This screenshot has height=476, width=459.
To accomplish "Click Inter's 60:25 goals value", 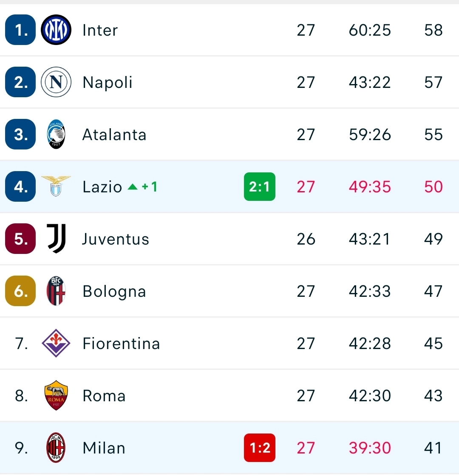I will pyautogui.click(x=370, y=30).
